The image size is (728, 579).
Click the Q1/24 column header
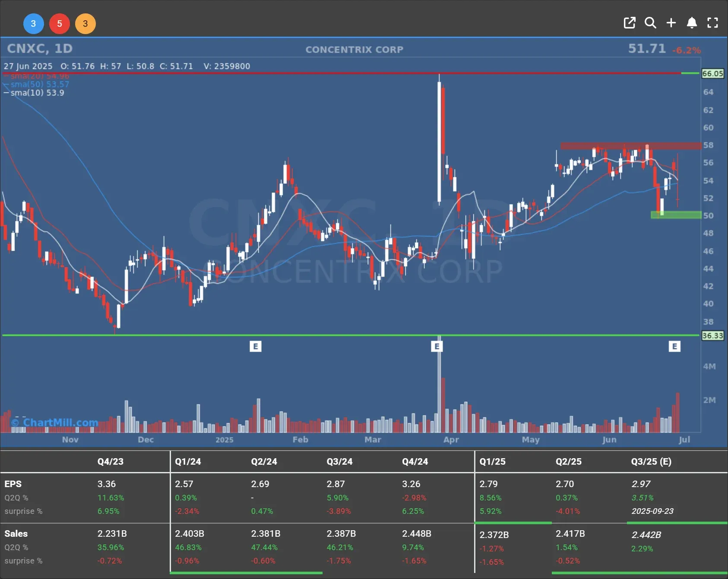[x=188, y=462]
